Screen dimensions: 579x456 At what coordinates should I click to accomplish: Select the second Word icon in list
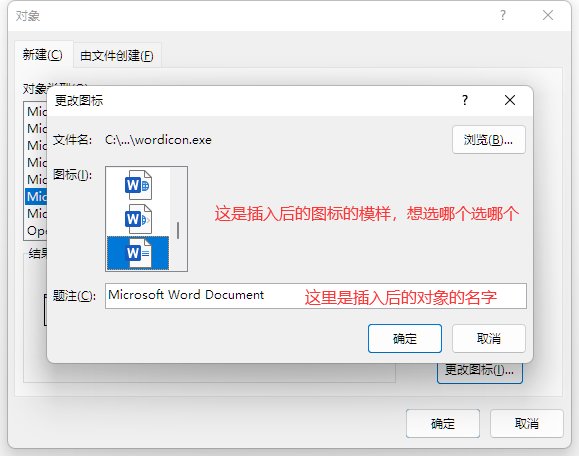coord(138,219)
